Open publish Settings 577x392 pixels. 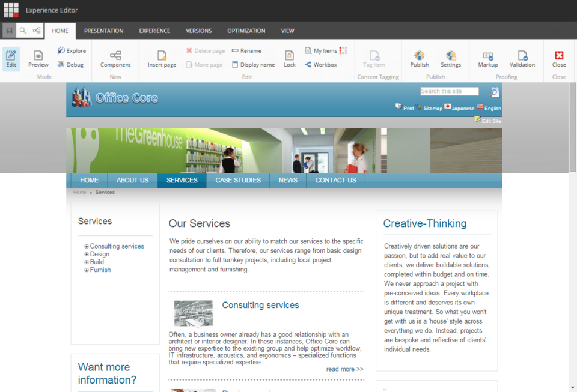(x=450, y=59)
